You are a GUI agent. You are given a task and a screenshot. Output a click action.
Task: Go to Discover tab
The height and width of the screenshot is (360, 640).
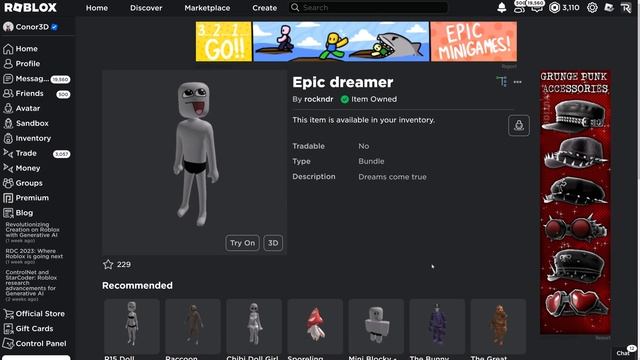click(146, 8)
